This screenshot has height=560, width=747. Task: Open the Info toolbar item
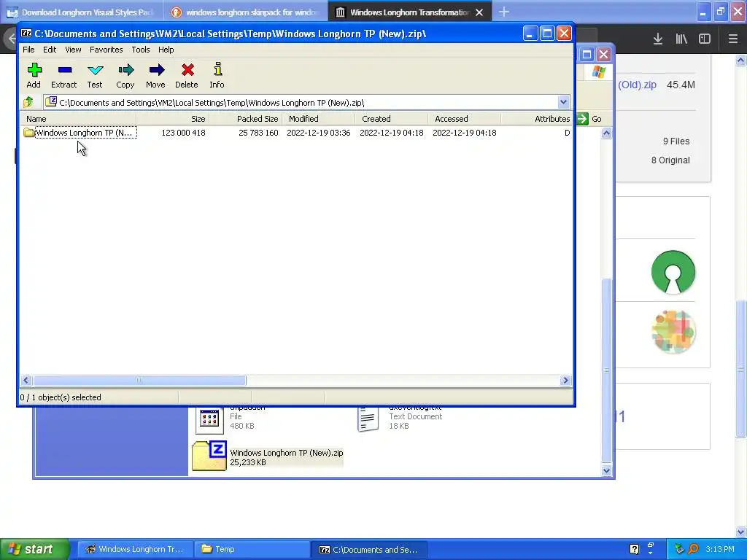click(x=217, y=75)
